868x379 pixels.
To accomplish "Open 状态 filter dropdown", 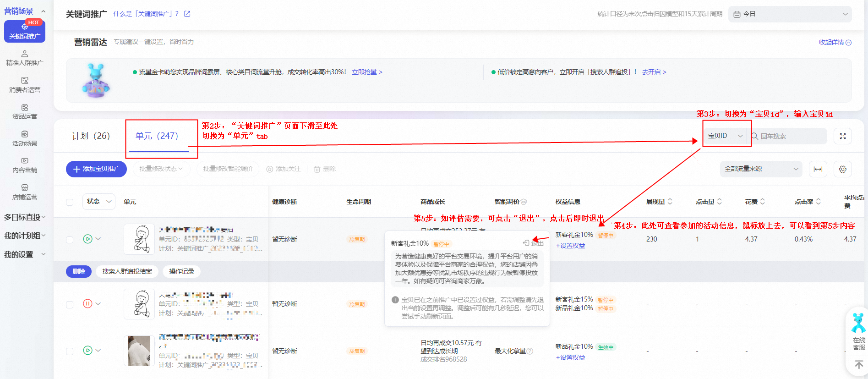I will point(99,202).
